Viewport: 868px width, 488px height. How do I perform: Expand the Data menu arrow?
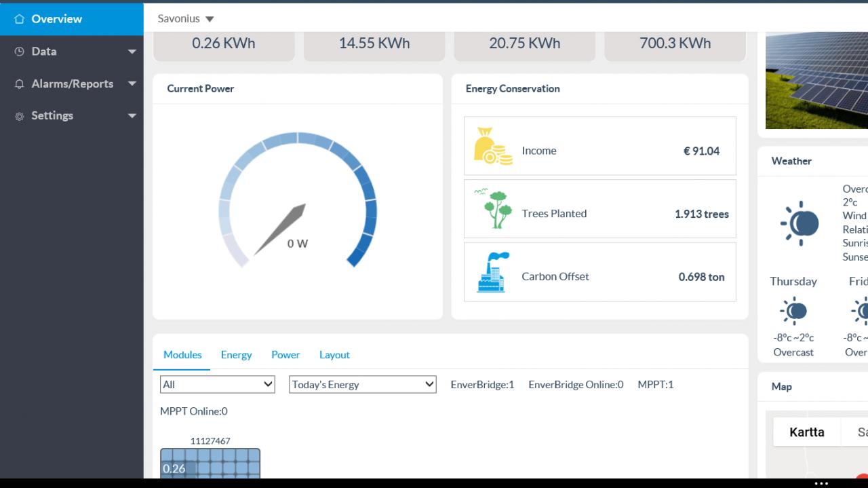[x=132, y=52]
